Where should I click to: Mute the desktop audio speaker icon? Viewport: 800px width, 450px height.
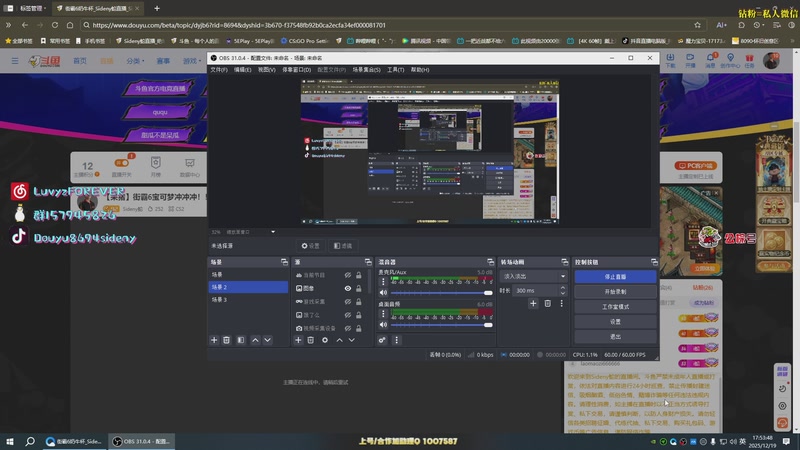click(x=383, y=324)
